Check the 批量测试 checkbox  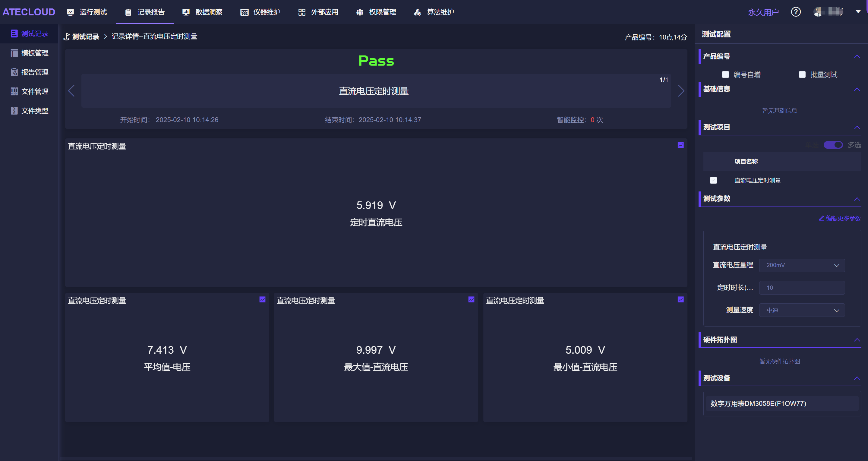802,74
